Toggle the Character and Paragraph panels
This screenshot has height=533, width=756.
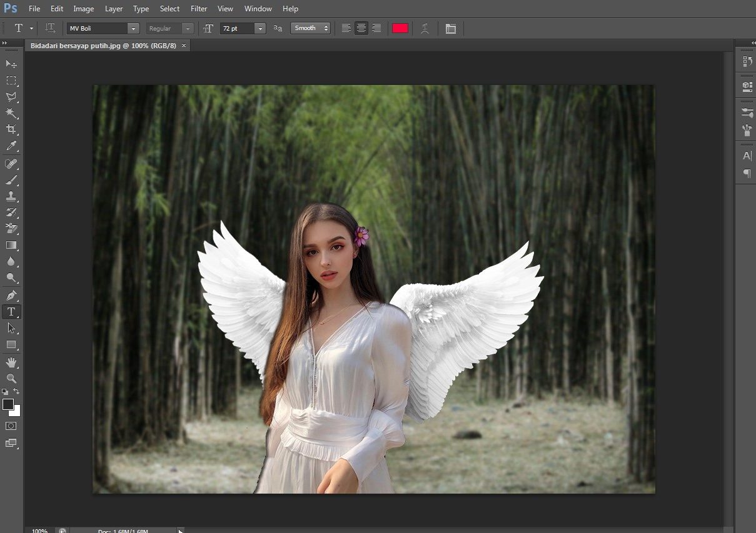pyautogui.click(x=450, y=28)
